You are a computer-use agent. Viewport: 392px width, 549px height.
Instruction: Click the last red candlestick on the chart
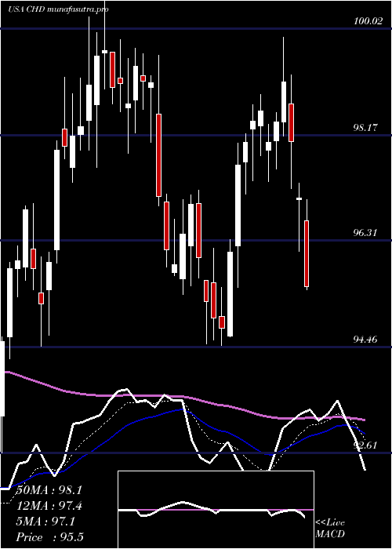(307, 253)
